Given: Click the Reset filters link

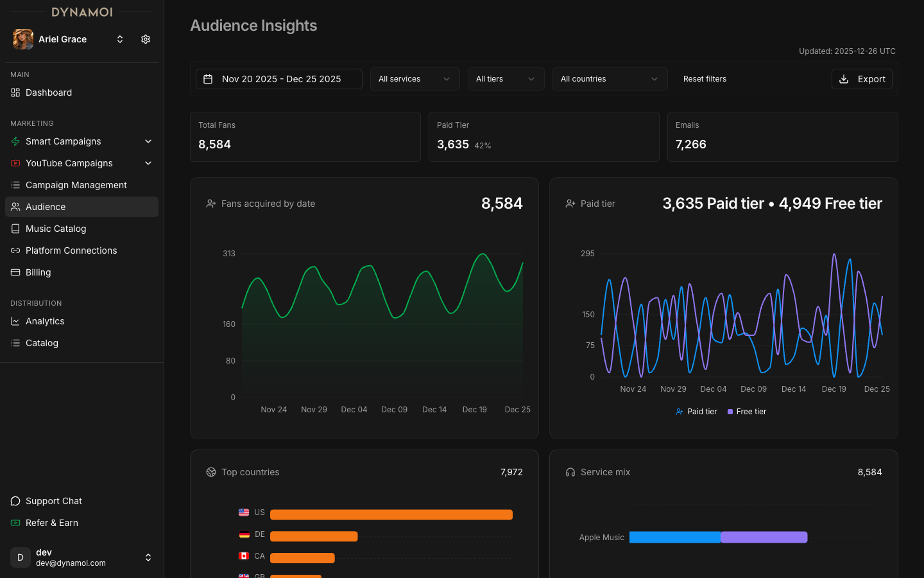Looking at the screenshot, I should (705, 78).
